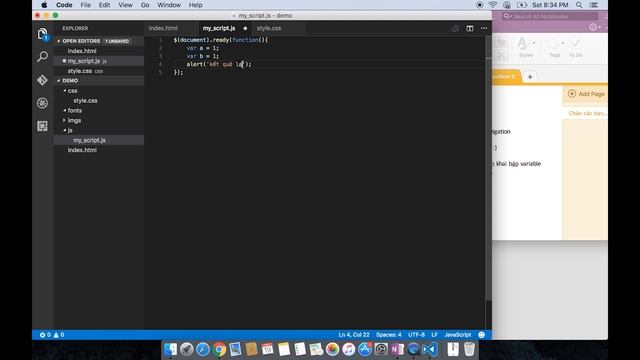Open Reminders from the Dock
This screenshot has width=640, height=360.
300,349
